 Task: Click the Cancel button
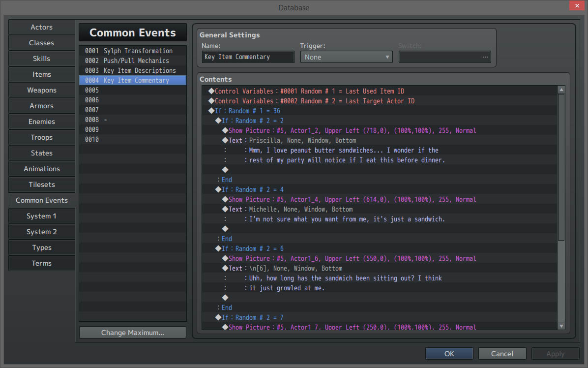[502, 353]
